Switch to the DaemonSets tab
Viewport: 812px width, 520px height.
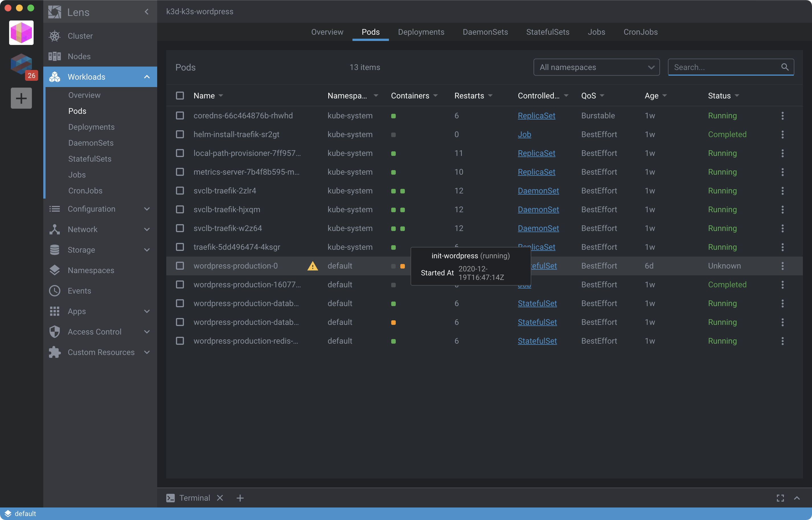pyautogui.click(x=485, y=32)
